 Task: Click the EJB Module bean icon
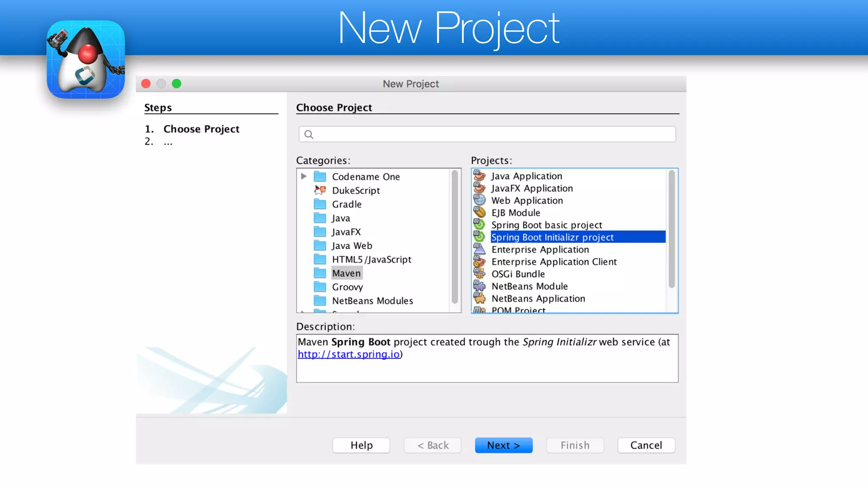[x=479, y=212]
